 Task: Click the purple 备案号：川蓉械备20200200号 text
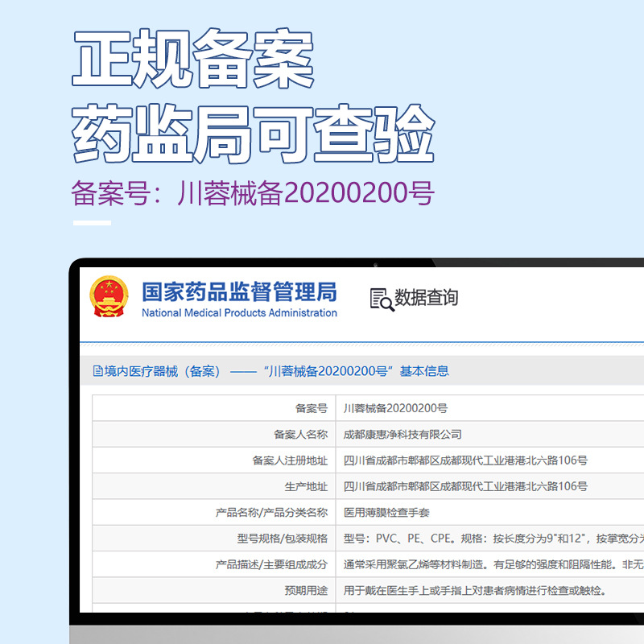(253, 193)
